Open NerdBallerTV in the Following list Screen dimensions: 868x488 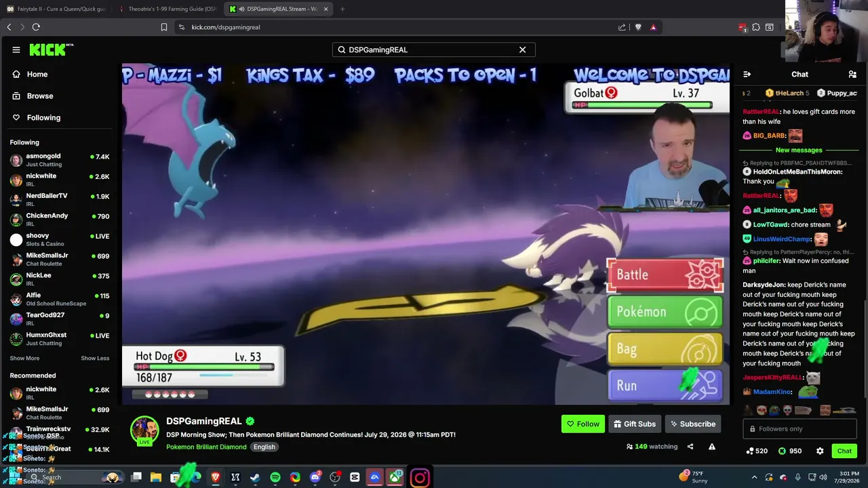[60, 199]
